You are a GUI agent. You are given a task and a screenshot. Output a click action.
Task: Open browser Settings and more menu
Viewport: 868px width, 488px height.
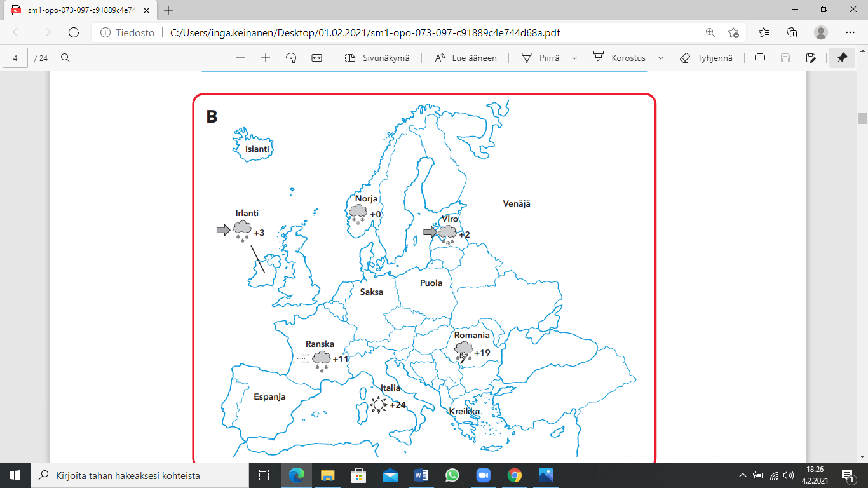850,32
